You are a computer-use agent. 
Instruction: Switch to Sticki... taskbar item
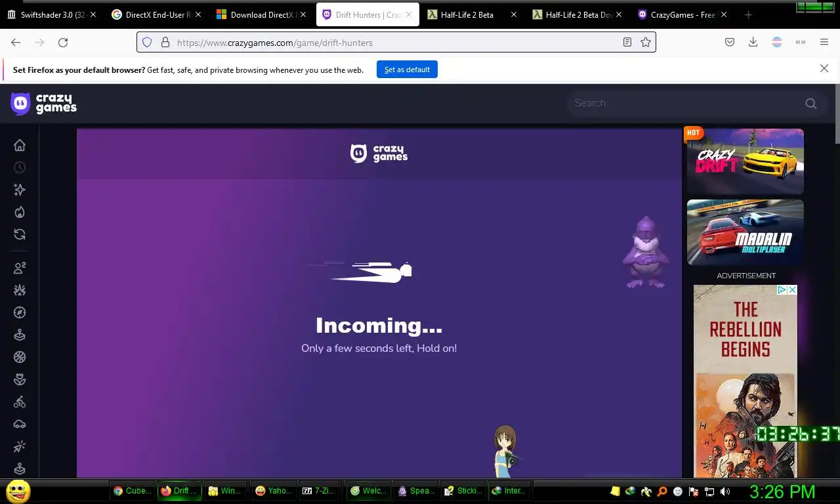(x=463, y=490)
